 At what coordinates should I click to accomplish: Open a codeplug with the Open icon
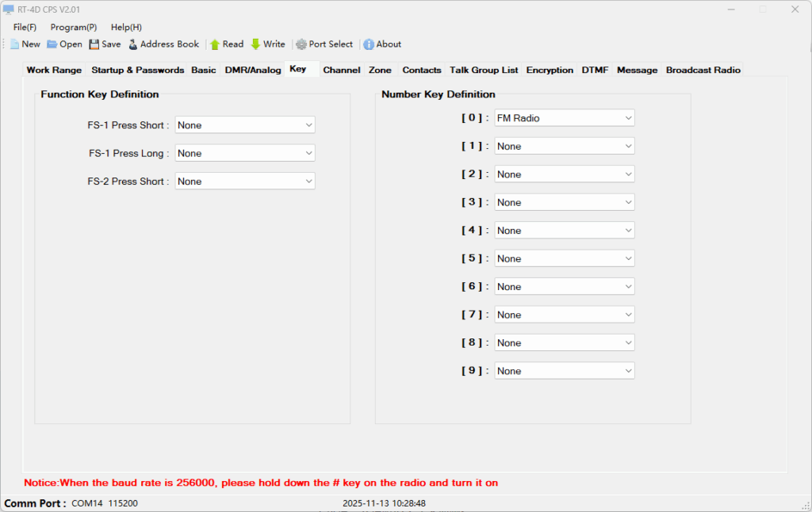pyautogui.click(x=52, y=44)
